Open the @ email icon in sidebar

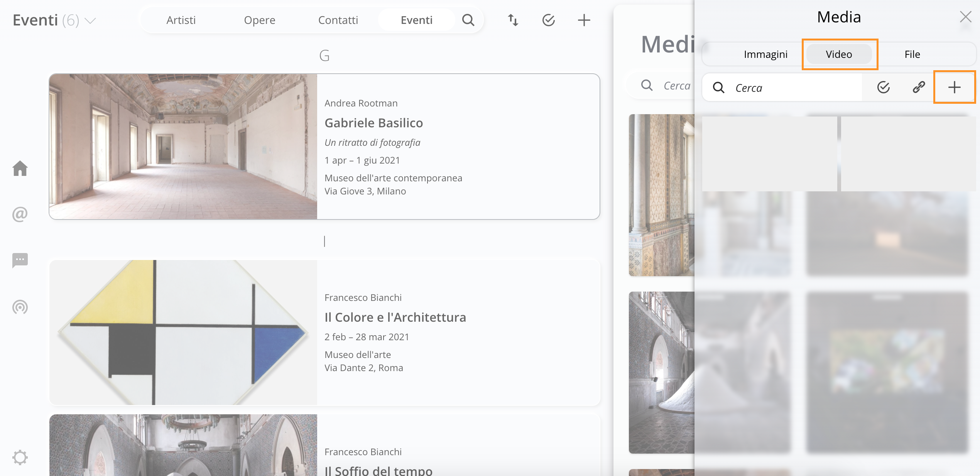20,214
